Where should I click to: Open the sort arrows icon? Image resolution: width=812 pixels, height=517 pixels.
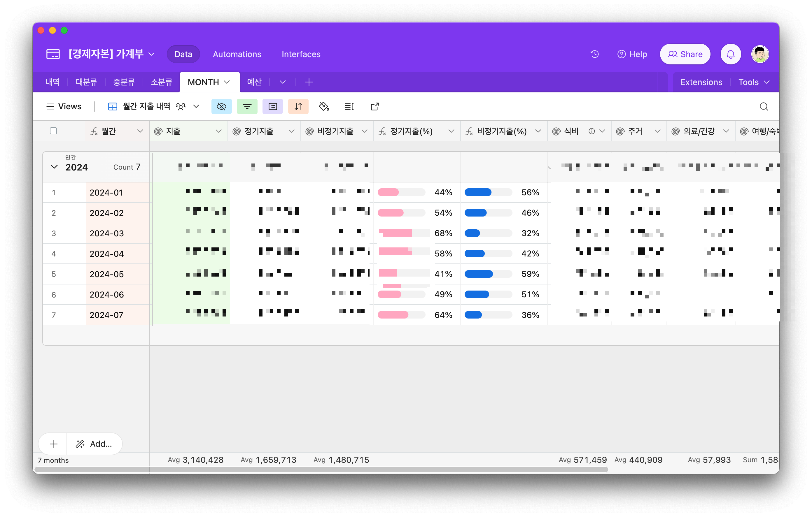click(298, 106)
